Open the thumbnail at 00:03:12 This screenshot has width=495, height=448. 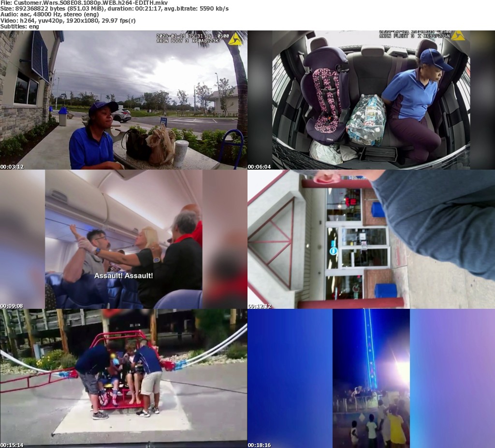coord(124,100)
